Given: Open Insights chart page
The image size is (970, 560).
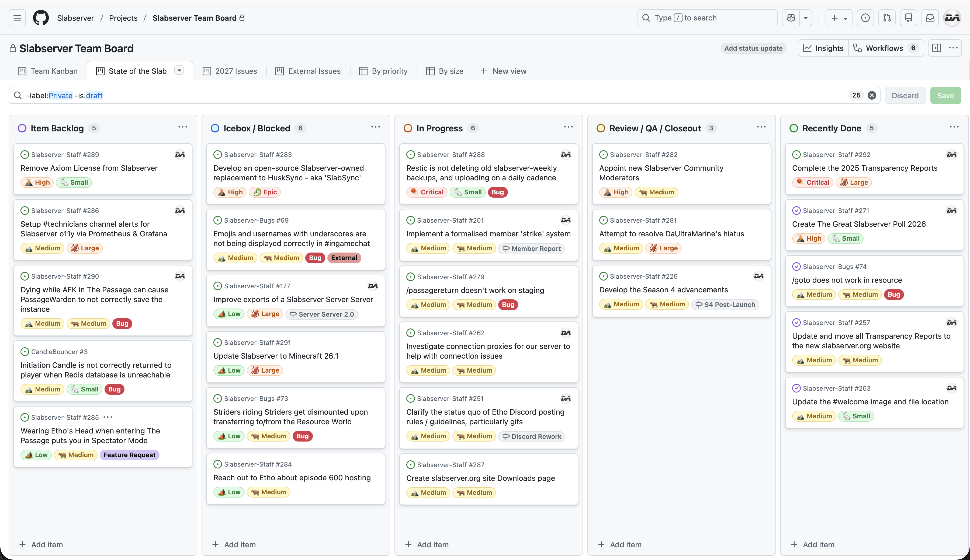Looking at the screenshot, I should click(x=823, y=48).
